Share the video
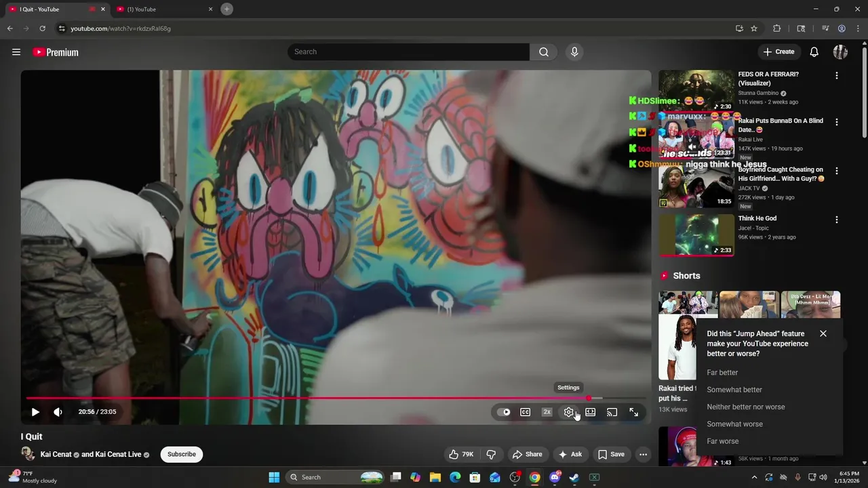 click(x=528, y=454)
